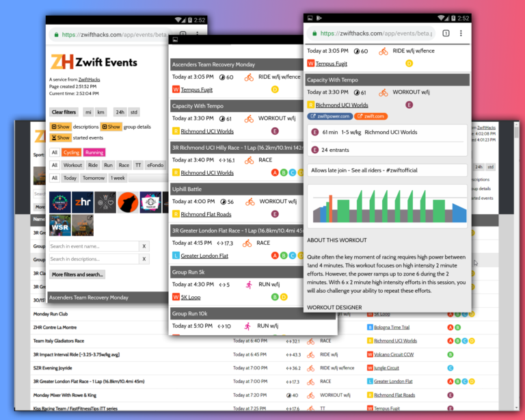Click the Search in descriptions field
Viewport: 525px width, 420px height.
pyautogui.click(x=94, y=259)
